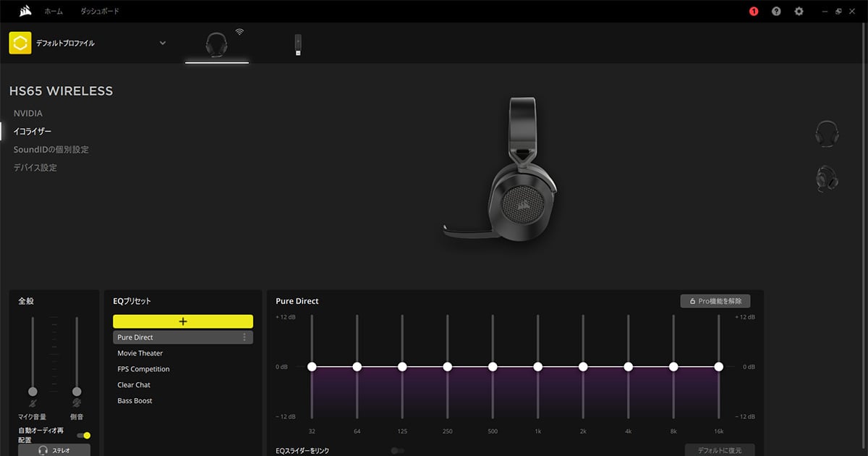Click the 4k EQ slider handle

pyautogui.click(x=628, y=367)
